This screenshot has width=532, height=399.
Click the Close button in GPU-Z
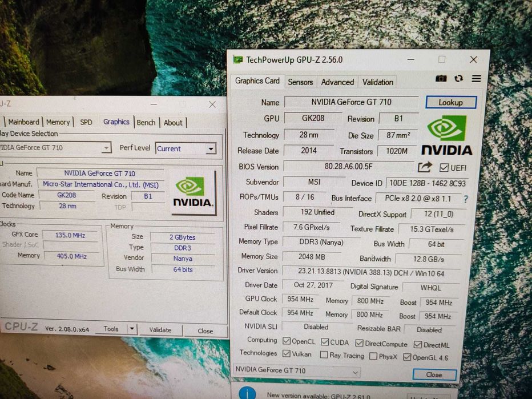coord(434,375)
